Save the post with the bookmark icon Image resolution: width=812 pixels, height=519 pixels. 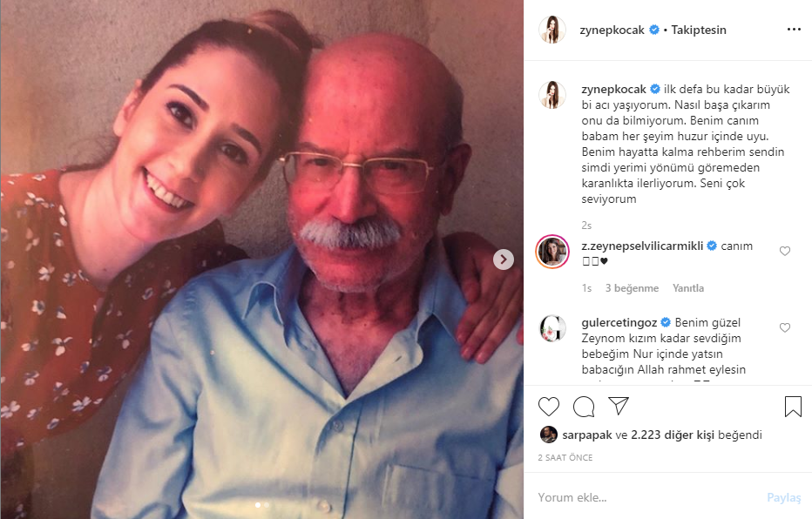(x=793, y=407)
